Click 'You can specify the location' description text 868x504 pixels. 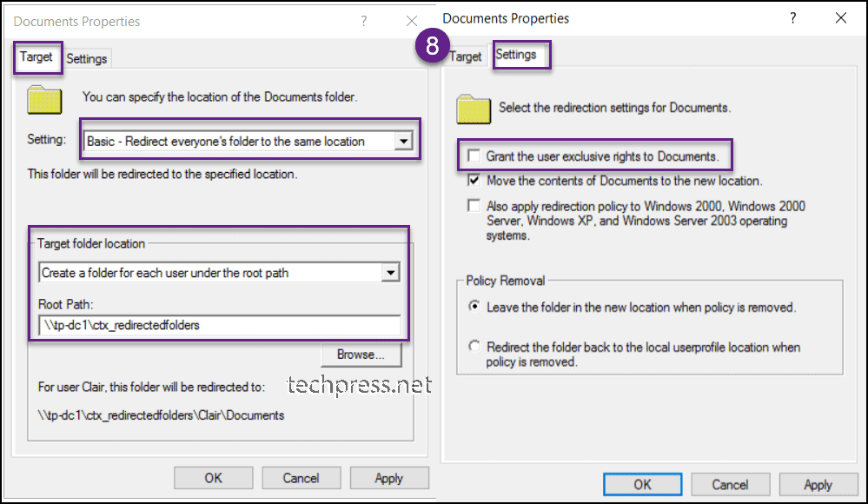tap(220, 97)
